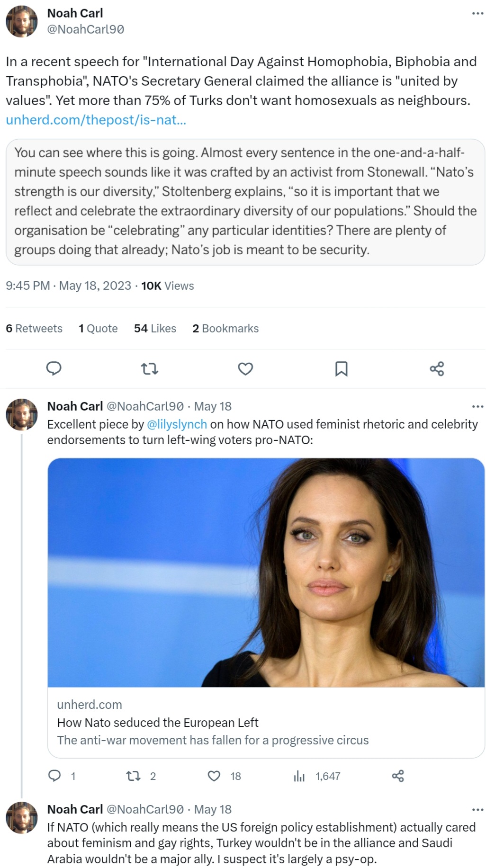This screenshot has width=486, height=868.
Task: Retweet the main NATO speech tweet
Action: (x=150, y=368)
